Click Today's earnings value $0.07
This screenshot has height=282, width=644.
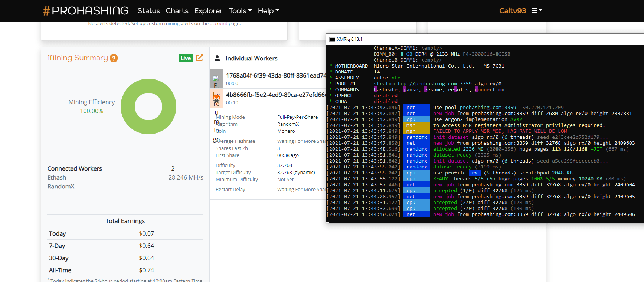(146, 234)
